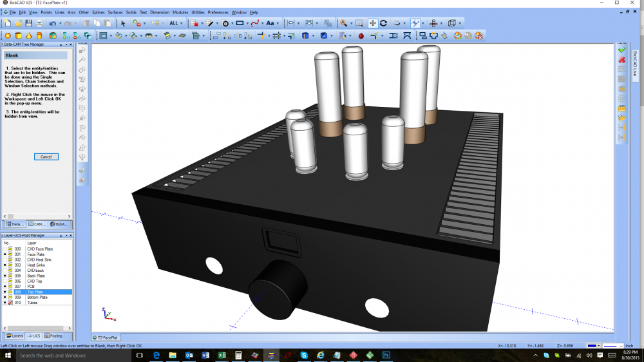This screenshot has width=644, height=362.
Task: Click the cone solid primitive icon
Action: [29, 35]
